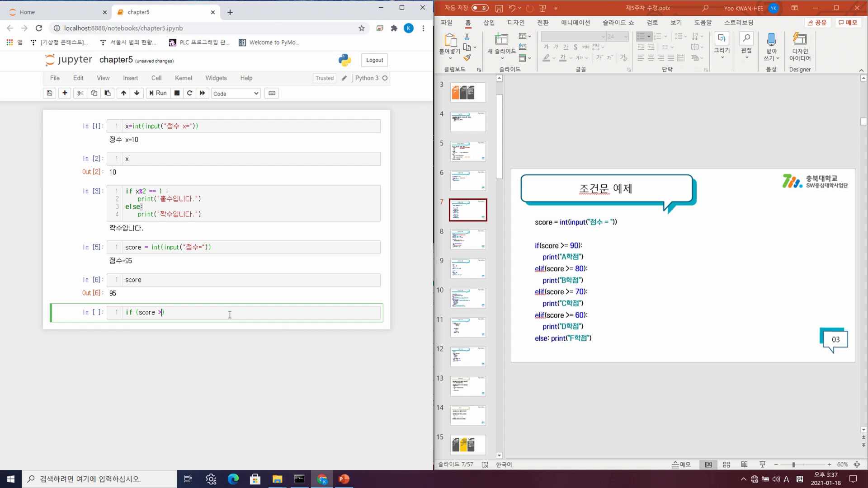Fit slide to current window
868x488 pixels.
pos(857,465)
